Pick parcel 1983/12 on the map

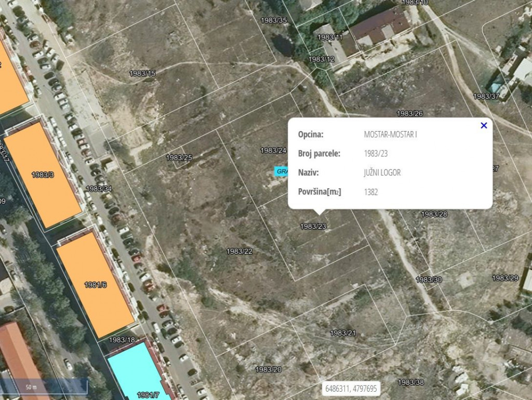pos(321,59)
